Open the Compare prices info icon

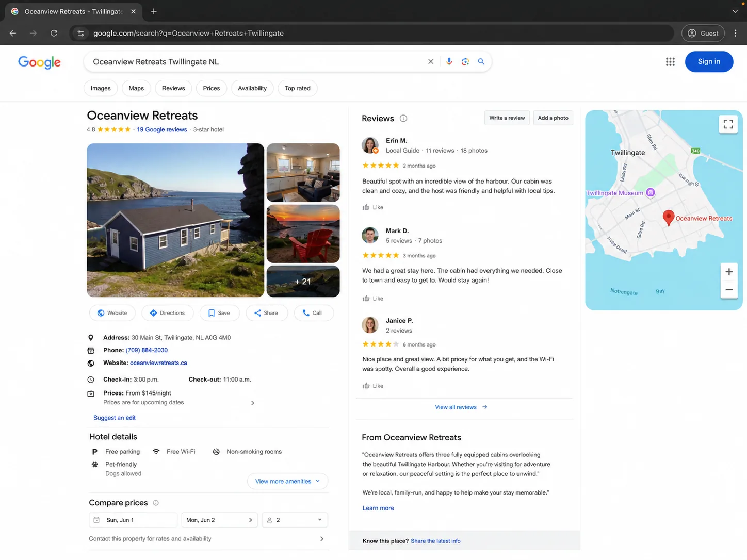[x=156, y=503]
